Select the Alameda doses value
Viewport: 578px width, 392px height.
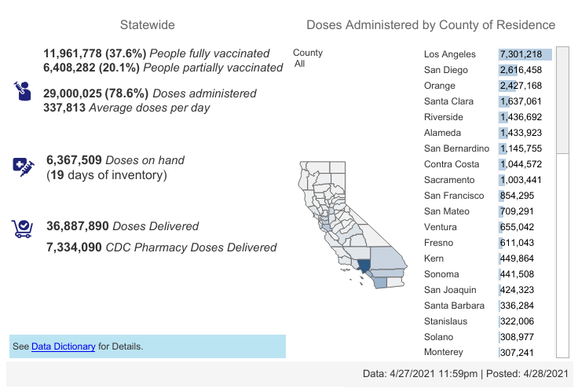point(521,133)
